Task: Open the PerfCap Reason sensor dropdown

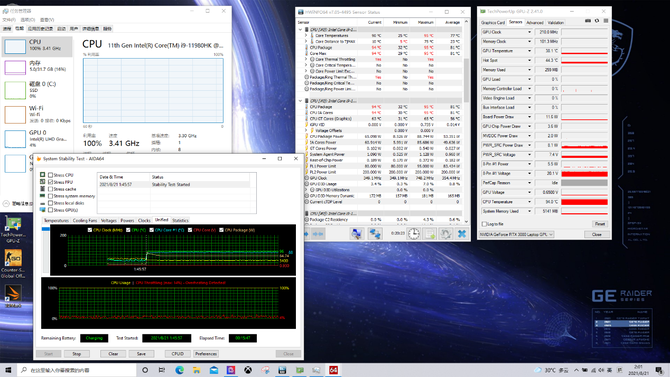Action: click(x=529, y=183)
